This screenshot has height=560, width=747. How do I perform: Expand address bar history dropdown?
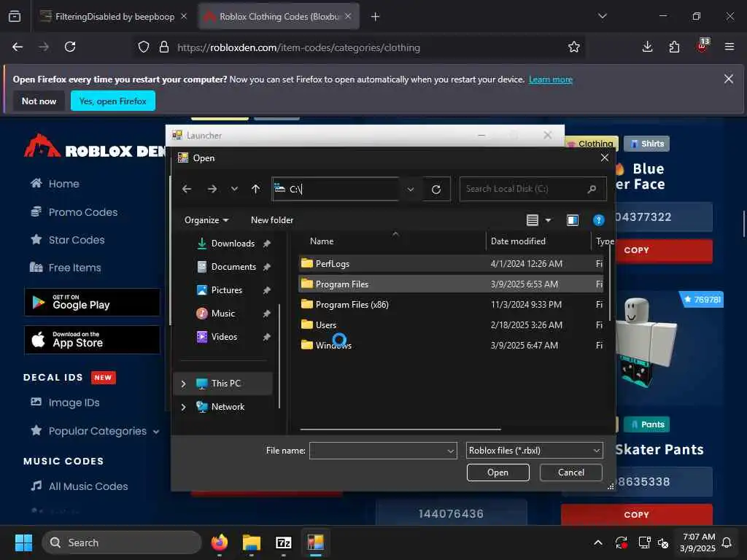click(411, 189)
